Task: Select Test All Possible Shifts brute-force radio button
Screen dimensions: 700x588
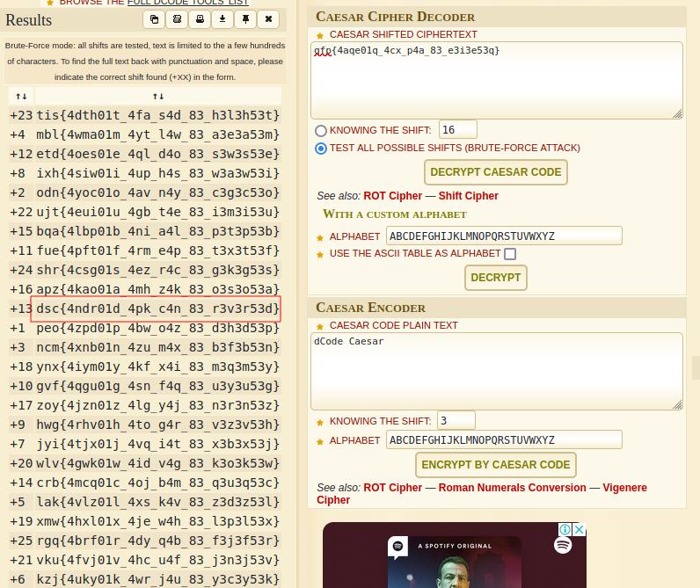Action: pyautogui.click(x=320, y=149)
